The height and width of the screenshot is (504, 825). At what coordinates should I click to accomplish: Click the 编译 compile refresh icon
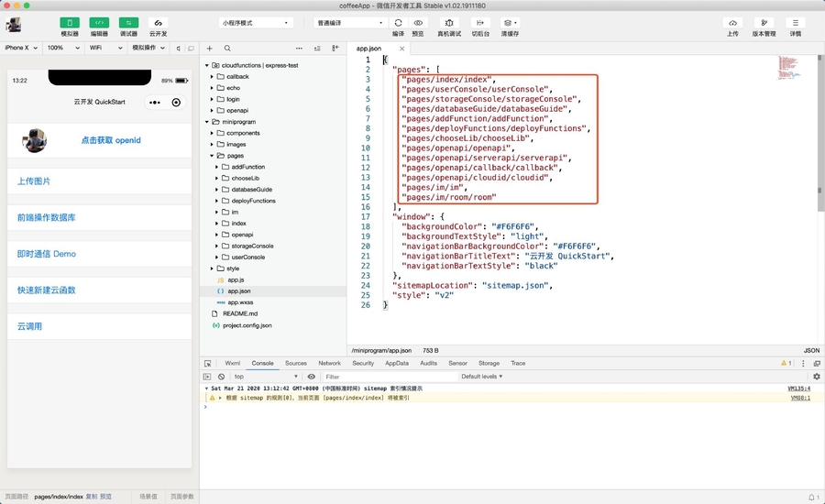coord(398,23)
